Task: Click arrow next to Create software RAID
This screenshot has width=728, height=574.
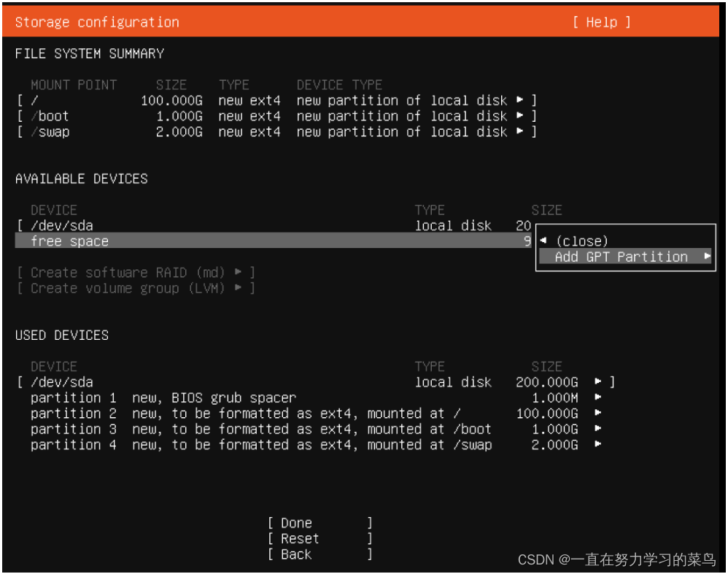Action: 239,271
